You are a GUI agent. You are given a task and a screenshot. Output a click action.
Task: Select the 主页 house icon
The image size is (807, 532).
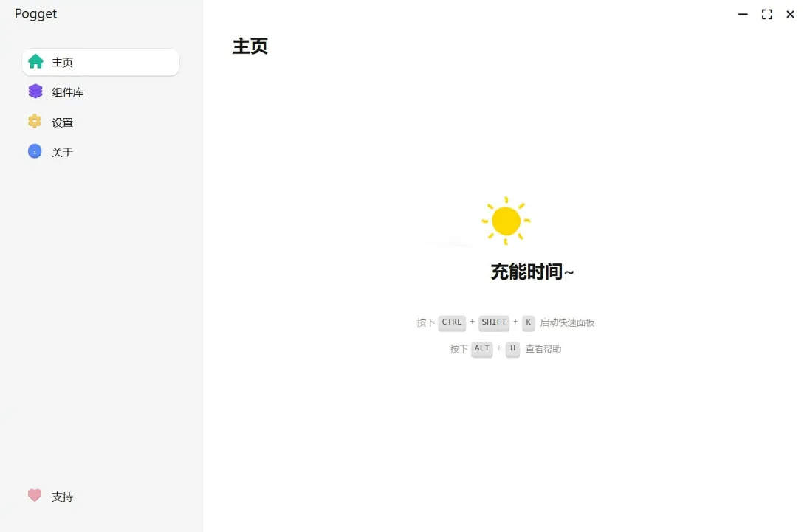[x=35, y=62]
